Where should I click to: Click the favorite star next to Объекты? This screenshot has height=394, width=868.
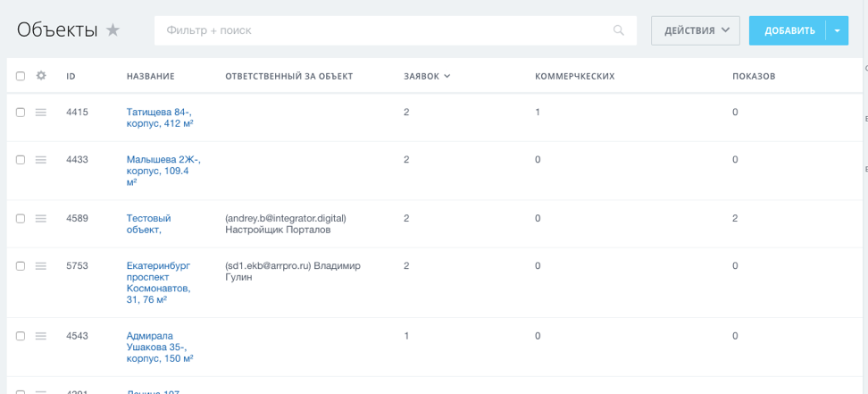point(113,30)
